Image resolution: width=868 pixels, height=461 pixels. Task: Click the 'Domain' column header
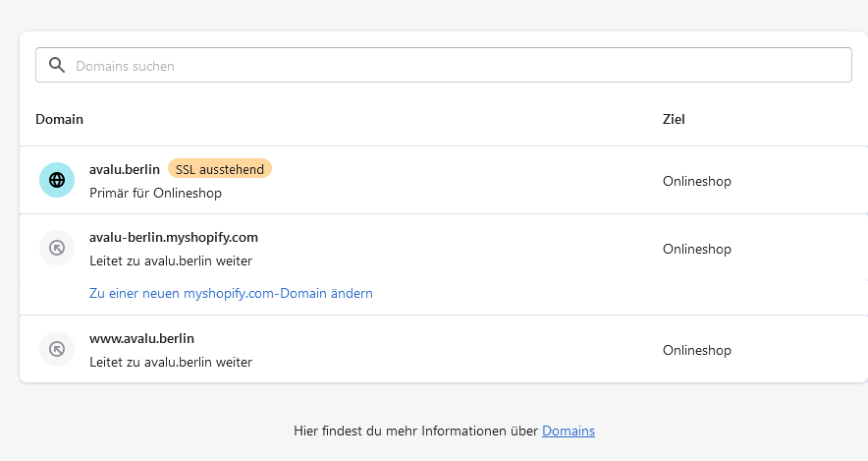[x=59, y=119]
